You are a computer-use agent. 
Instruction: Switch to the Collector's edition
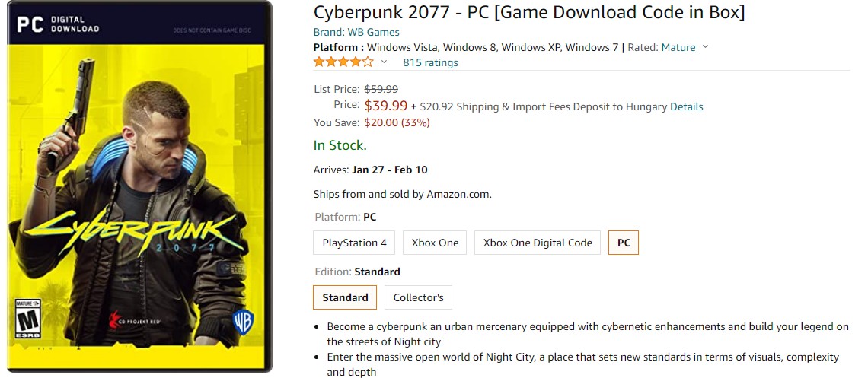coord(418,297)
